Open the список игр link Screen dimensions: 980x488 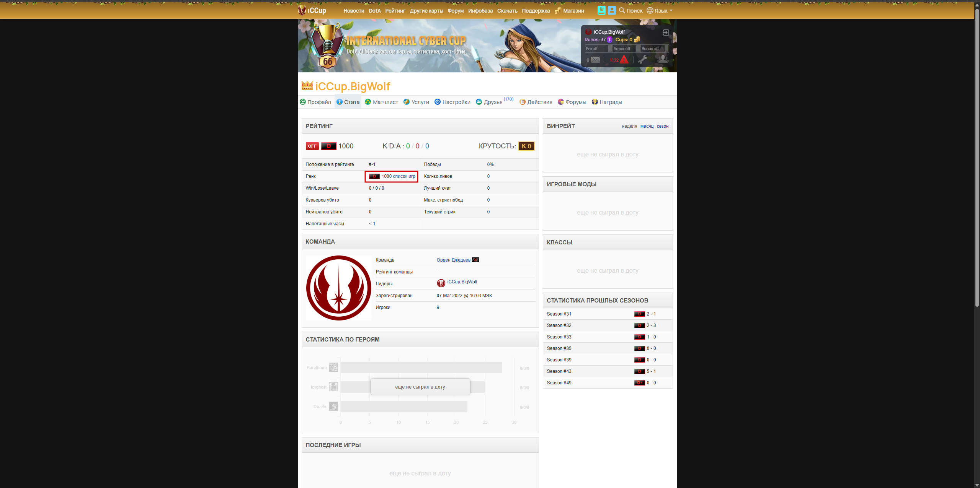(x=404, y=176)
